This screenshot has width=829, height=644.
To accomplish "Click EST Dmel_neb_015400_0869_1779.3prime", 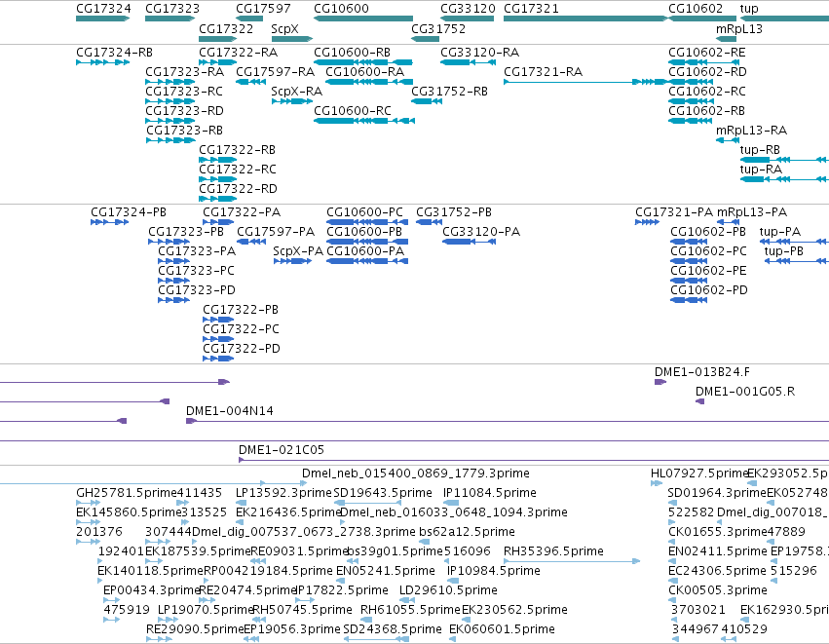I will (416, 474).
